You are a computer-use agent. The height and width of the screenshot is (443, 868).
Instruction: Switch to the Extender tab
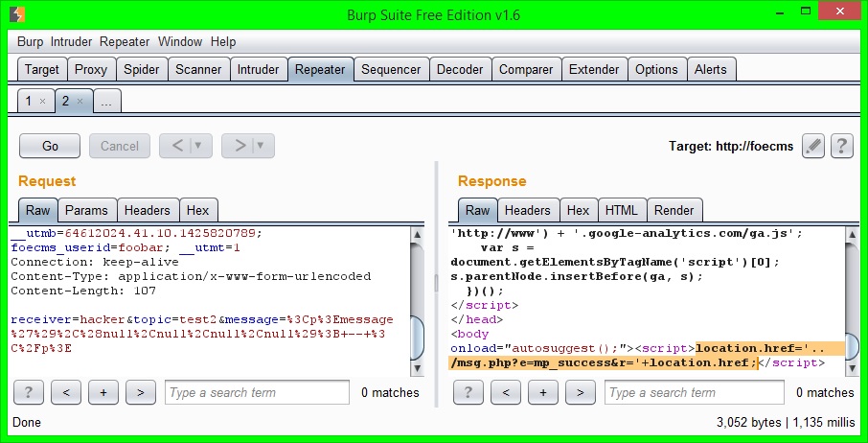pyautogui.click(x=594, y=69)
